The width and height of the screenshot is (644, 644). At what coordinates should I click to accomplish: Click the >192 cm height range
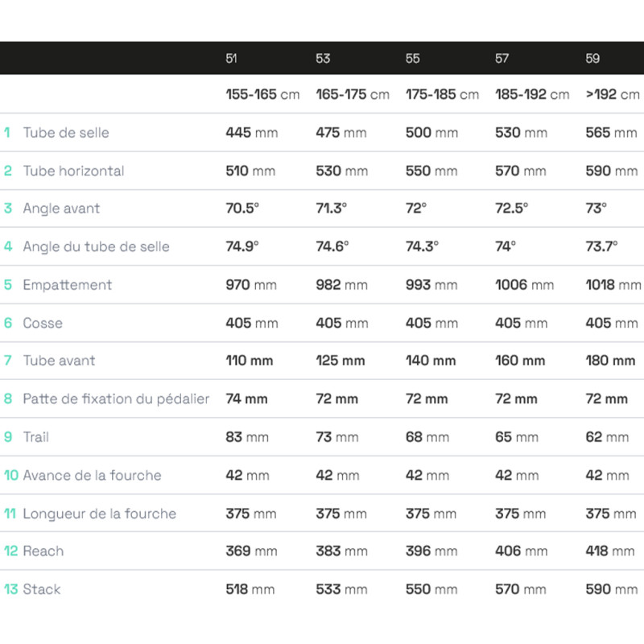click(613, 94)
